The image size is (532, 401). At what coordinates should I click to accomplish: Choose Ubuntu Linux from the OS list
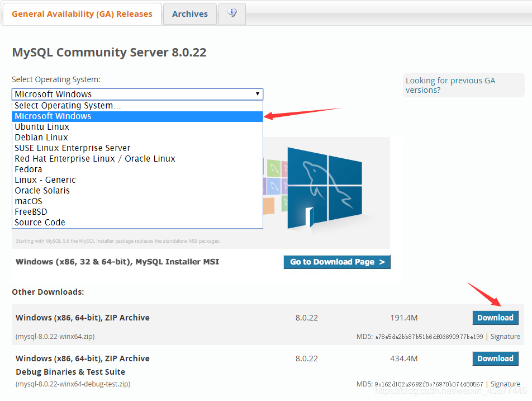(41, 126)
